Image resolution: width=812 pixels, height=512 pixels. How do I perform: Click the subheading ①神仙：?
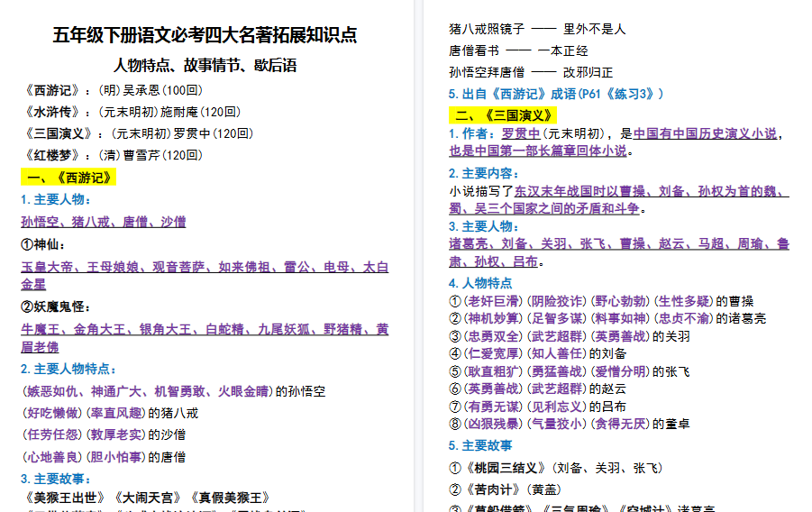click(x=43, y=244)
